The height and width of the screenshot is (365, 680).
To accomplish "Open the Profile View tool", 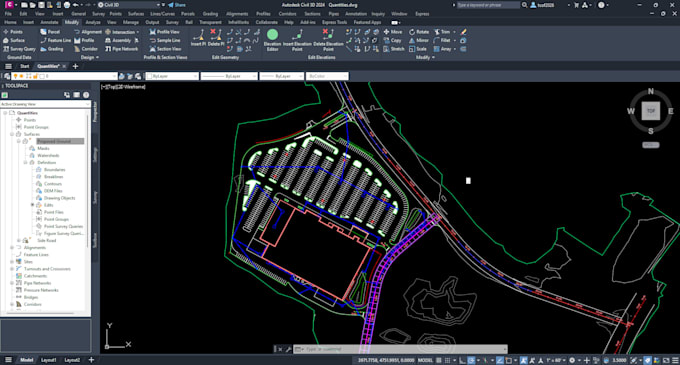I will point(165,32).
